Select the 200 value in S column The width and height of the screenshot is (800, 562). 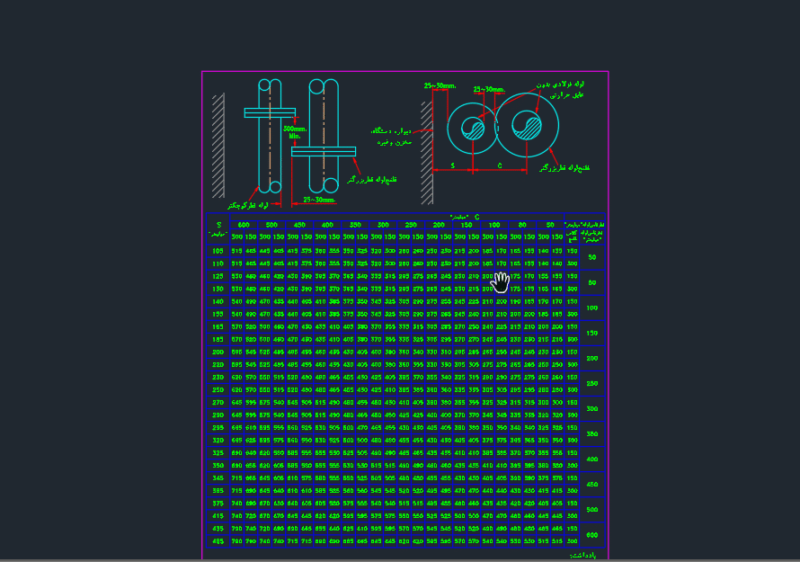216,352
